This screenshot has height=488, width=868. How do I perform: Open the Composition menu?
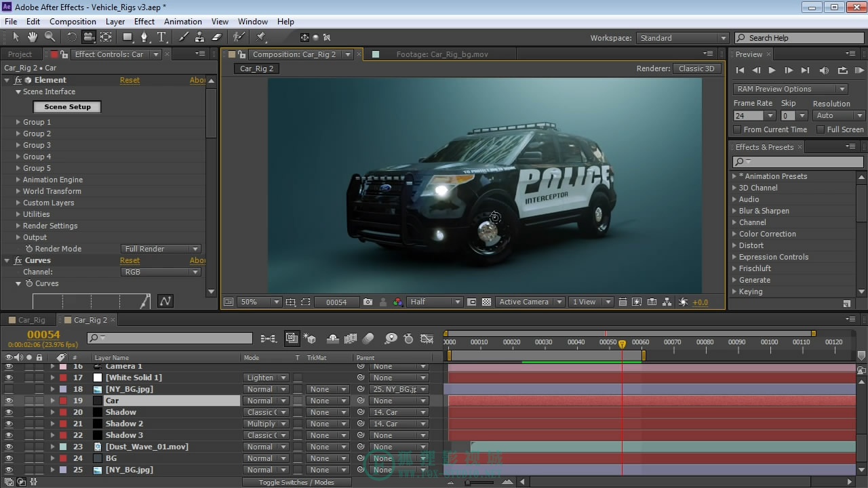click(73, 22)
